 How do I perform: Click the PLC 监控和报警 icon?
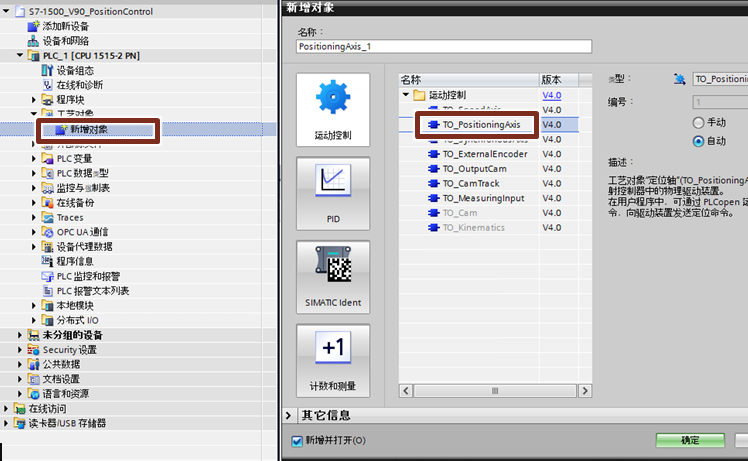[x=47, y=276]
